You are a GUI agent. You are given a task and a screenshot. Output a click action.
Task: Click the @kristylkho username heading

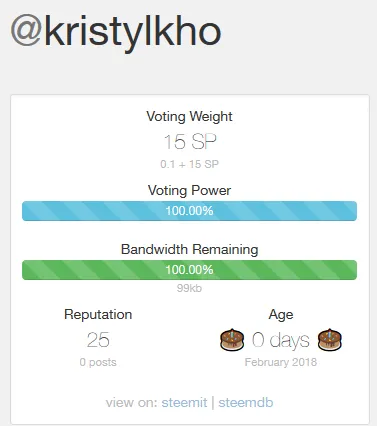pyautogui.click(x=116, y=33)
